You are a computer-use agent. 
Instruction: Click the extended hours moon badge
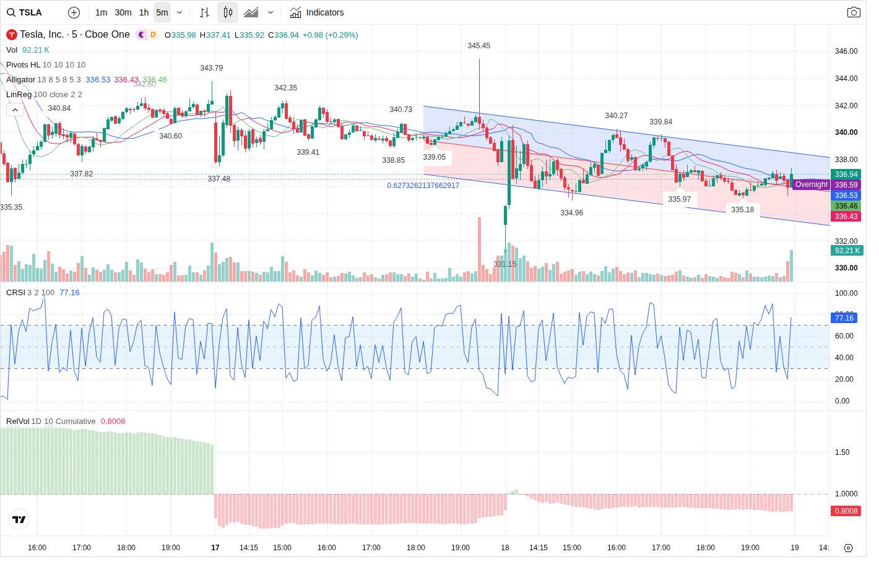pyautogui.click(x=141, y=35)
